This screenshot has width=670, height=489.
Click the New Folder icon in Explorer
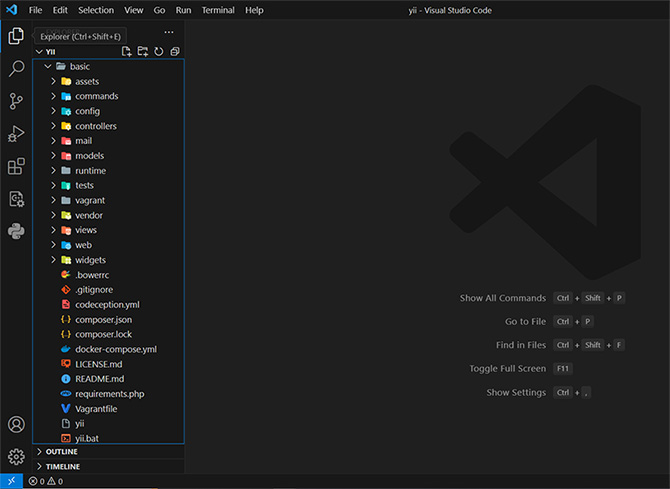click(143, 51)
